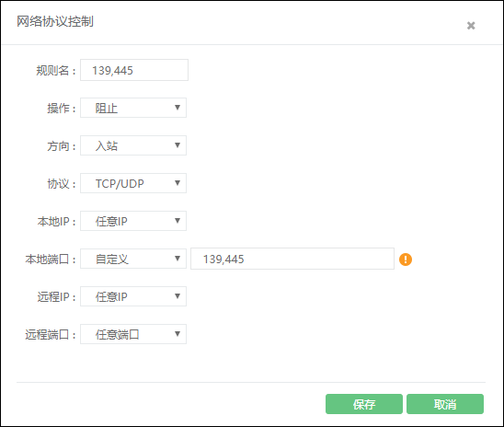Click the 规则名 input field

pos(134,70)
